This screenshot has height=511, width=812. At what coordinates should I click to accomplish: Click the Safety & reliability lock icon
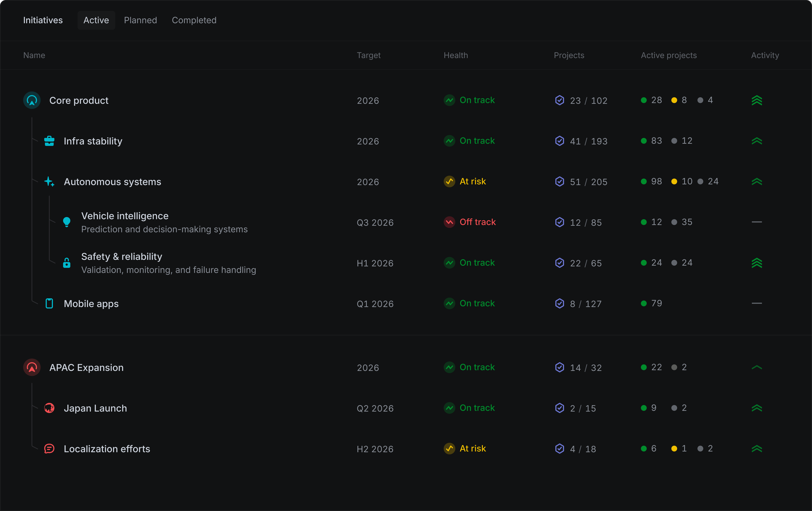pyautogui.click(x=67, y=263)
